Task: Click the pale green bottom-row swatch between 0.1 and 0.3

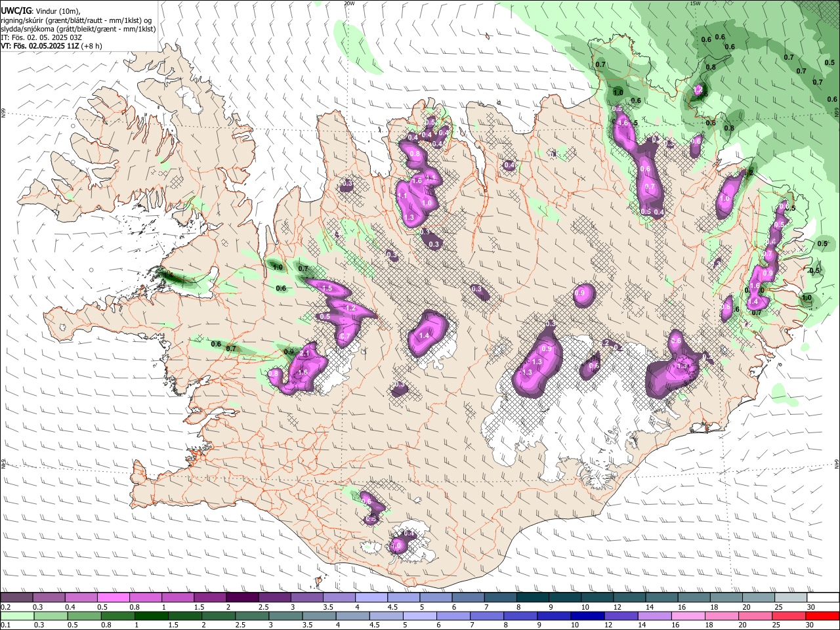Action: click(x=16, y=616)
